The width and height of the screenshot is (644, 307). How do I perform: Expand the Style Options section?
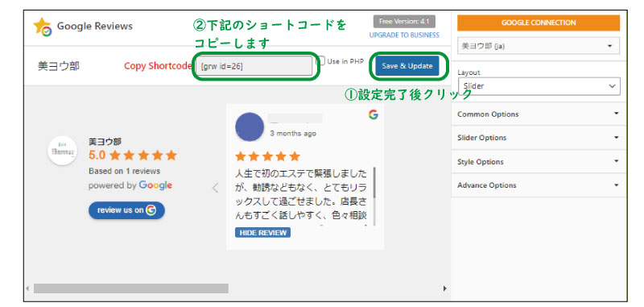coord(539,161)
